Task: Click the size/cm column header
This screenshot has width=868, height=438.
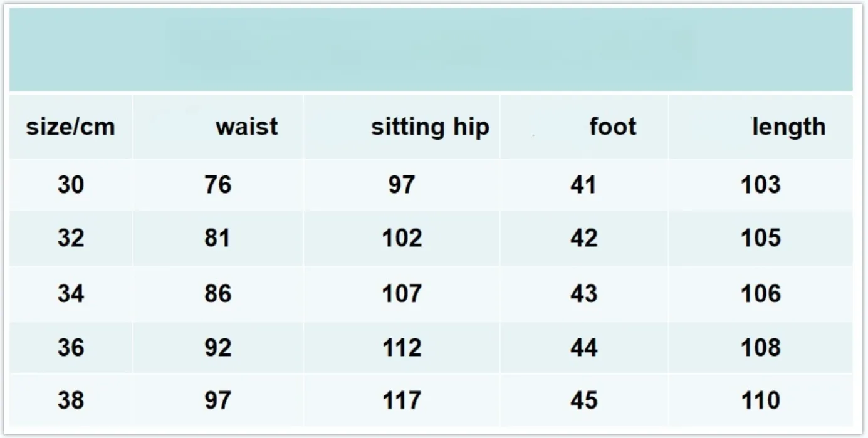Action: 70,127
